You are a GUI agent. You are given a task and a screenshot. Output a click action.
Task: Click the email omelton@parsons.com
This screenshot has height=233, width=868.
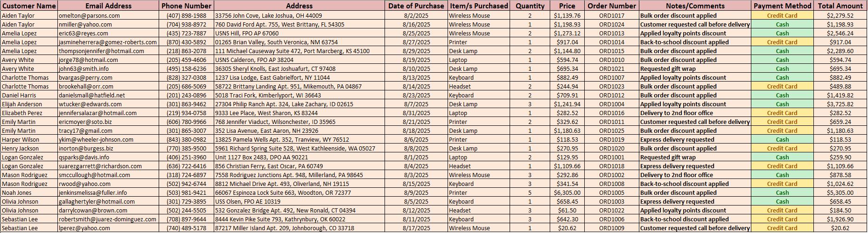coord(89,15)
